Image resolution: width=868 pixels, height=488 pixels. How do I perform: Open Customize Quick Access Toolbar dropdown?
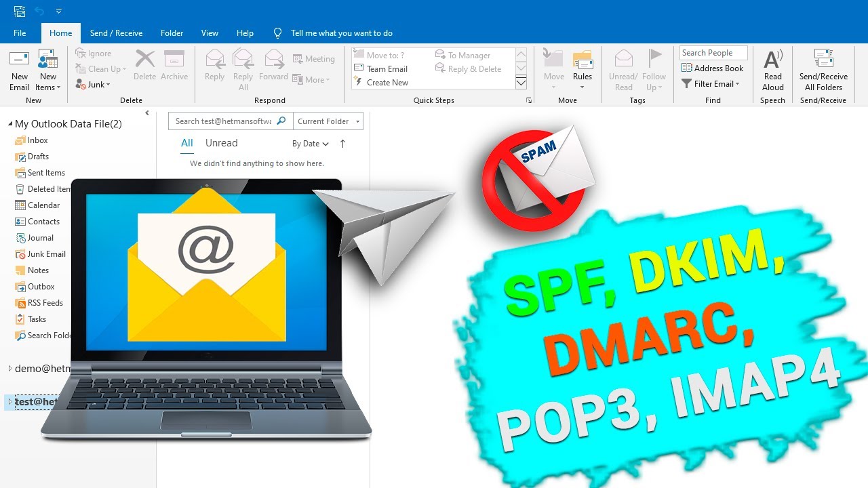click(59, 11)
